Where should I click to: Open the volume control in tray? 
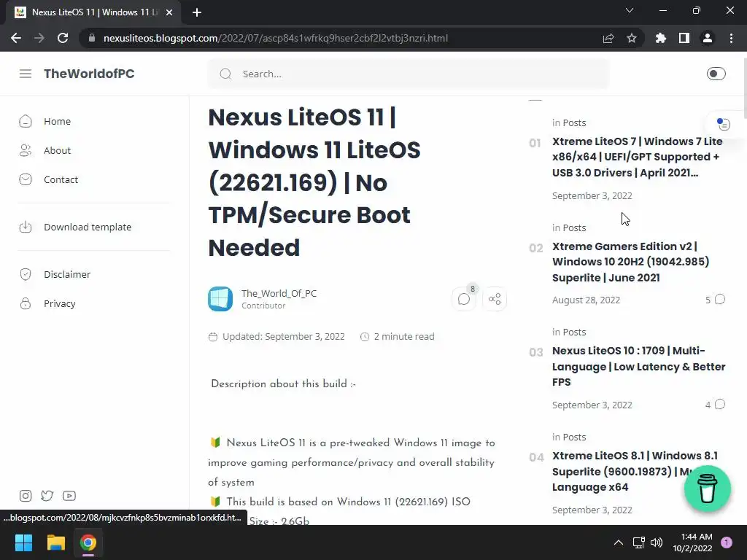click(657, 542)
